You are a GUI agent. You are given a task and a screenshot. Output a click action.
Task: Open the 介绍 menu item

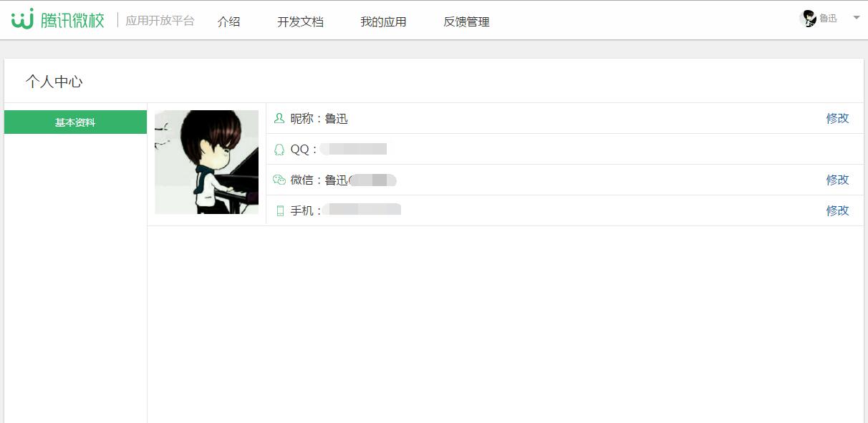point(229,21)
